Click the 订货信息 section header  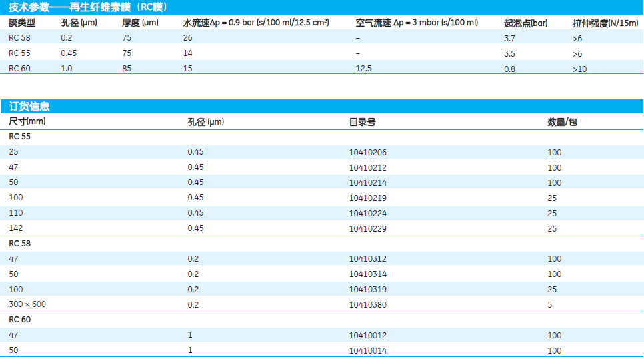(x=29, y=107)
